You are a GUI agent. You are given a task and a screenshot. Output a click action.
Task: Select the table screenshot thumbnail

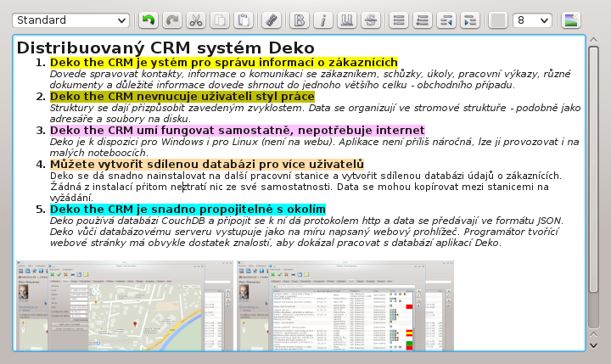point(345,305)
